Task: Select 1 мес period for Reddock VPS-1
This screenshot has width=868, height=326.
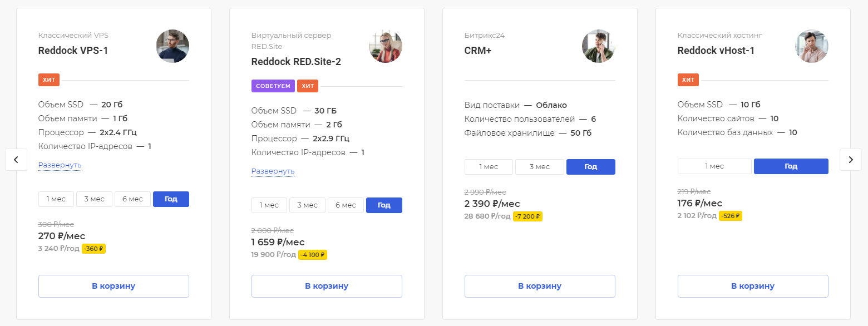Action: pyautogui.click(x=56, y=199)
